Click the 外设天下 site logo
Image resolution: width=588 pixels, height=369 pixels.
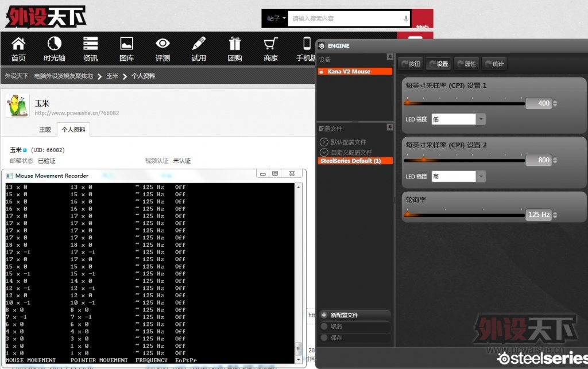pos(45,17)
